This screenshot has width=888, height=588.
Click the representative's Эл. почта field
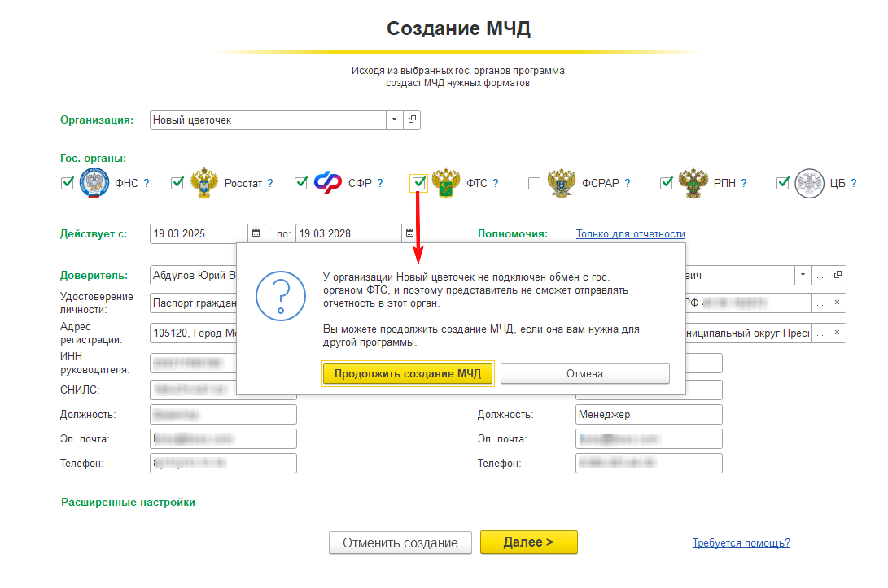point(649,438)
